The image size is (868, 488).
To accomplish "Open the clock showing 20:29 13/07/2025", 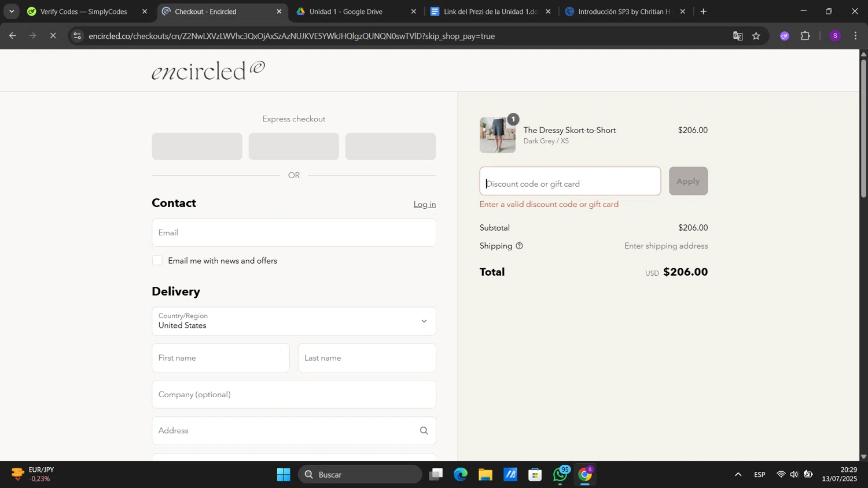I will pos(839,474).
